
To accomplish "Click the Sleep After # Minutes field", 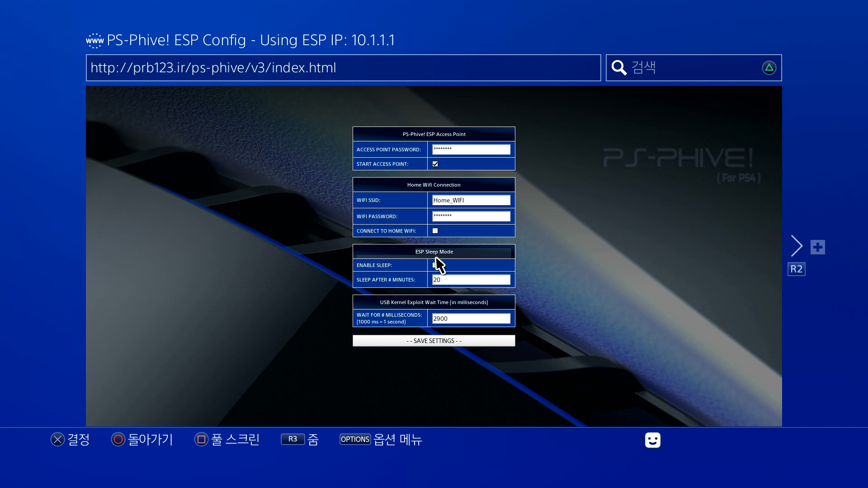I will [x=472, y=280].
